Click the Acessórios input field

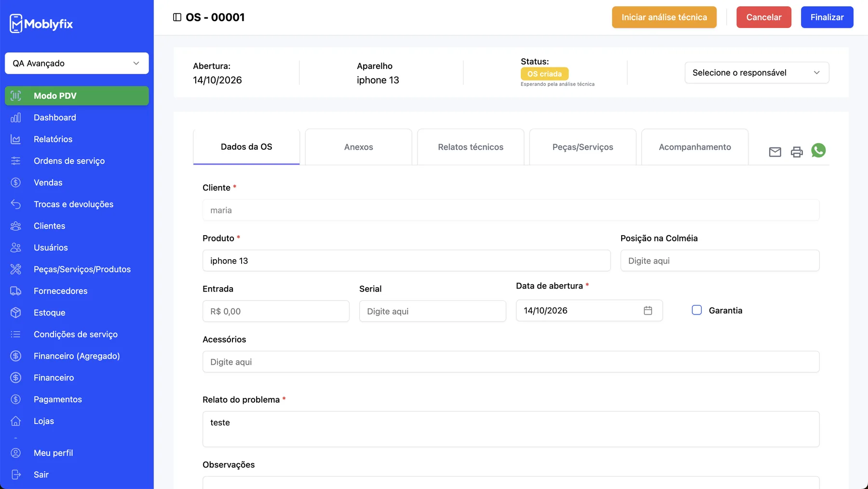511,362
